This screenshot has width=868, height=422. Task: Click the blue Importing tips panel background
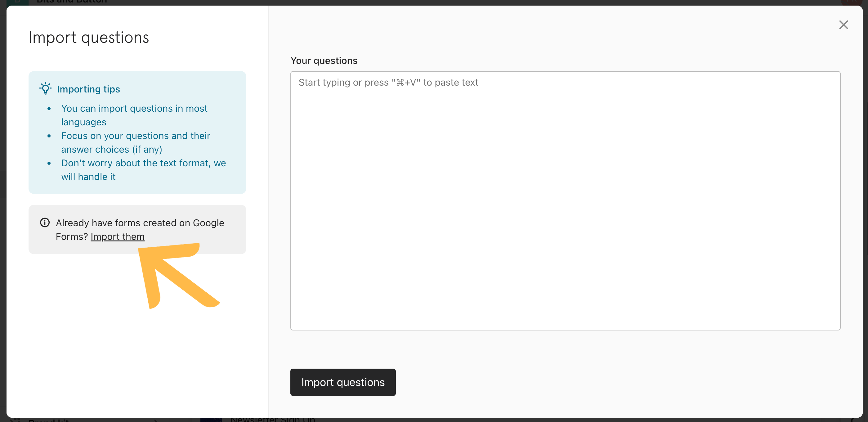click(137, 132)
